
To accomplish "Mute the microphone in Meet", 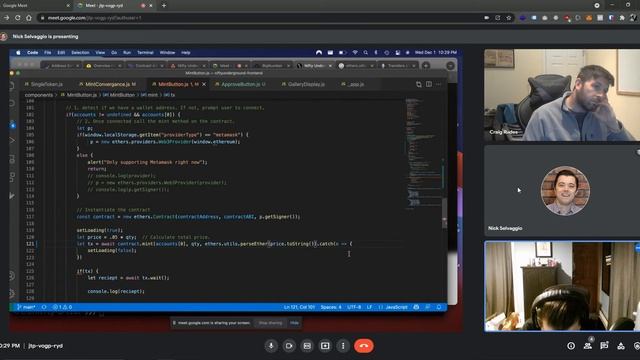I will coord(271,346).
